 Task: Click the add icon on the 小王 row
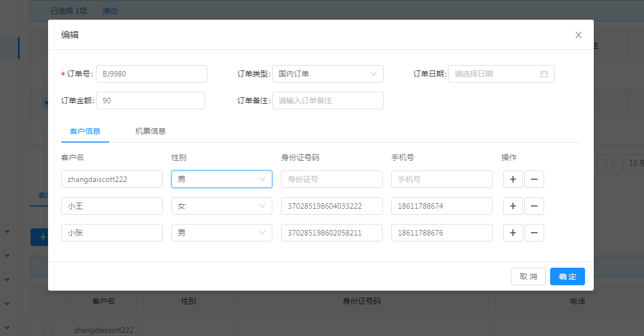point(512,206)
